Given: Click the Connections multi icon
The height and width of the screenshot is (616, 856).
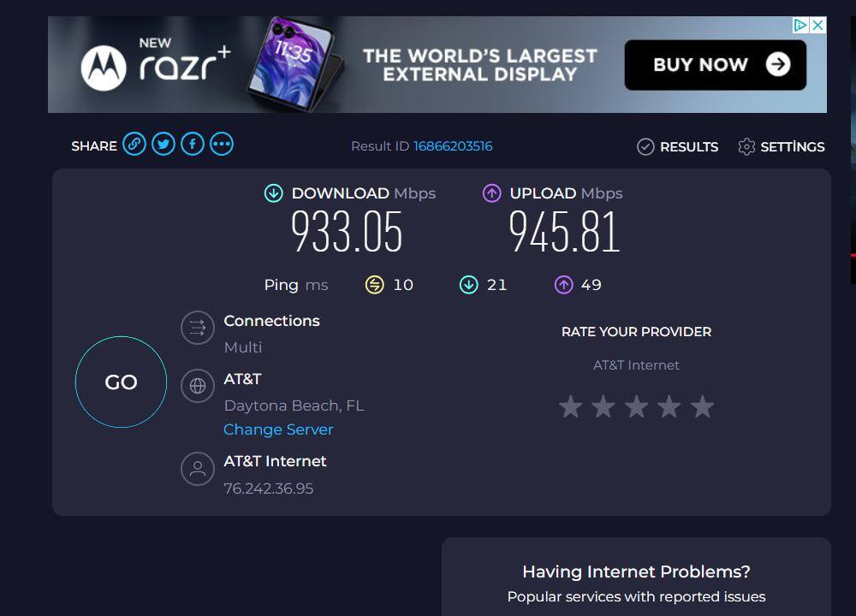Looking at the screenshot, I should tap(198, 328).
